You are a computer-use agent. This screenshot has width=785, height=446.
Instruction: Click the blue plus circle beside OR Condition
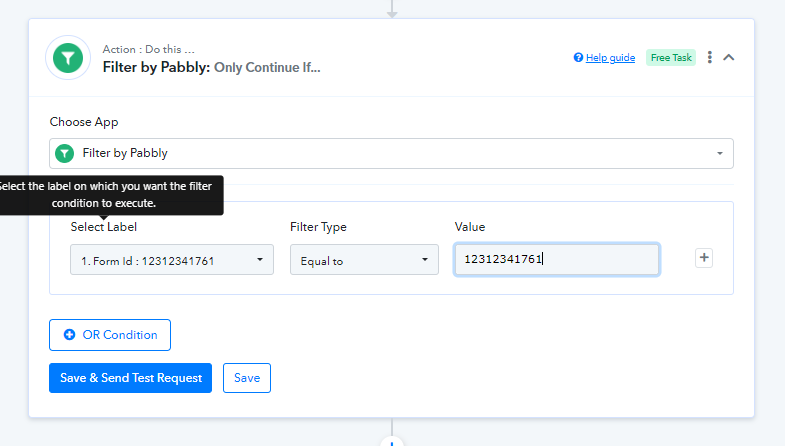tap(70, 334)
